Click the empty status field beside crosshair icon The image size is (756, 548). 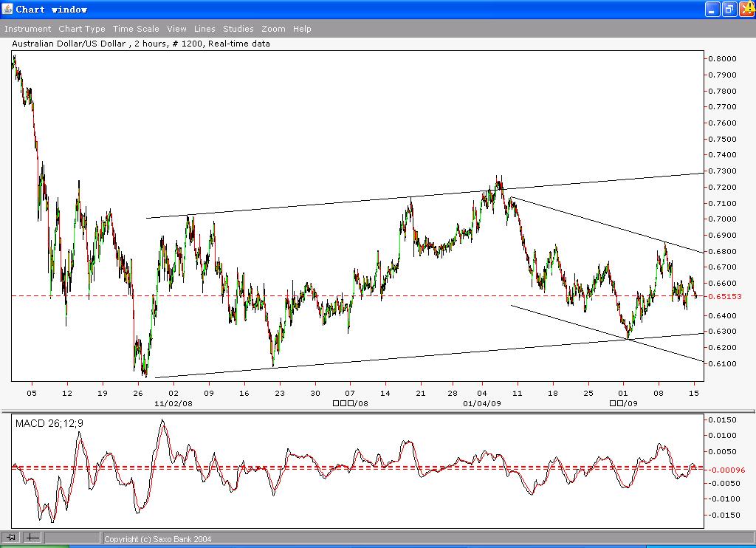pos(72,537)
